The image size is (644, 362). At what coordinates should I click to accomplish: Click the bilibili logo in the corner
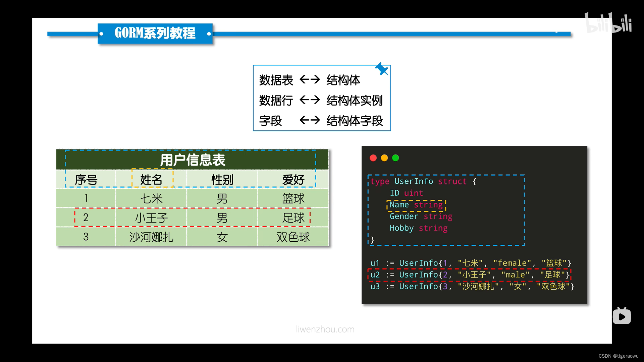(x=608, y=23)
